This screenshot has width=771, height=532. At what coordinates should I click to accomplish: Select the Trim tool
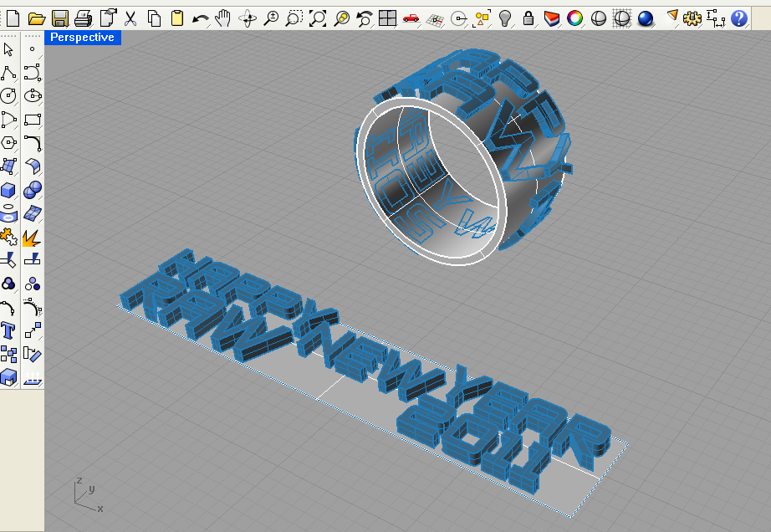tap(8, 259)
